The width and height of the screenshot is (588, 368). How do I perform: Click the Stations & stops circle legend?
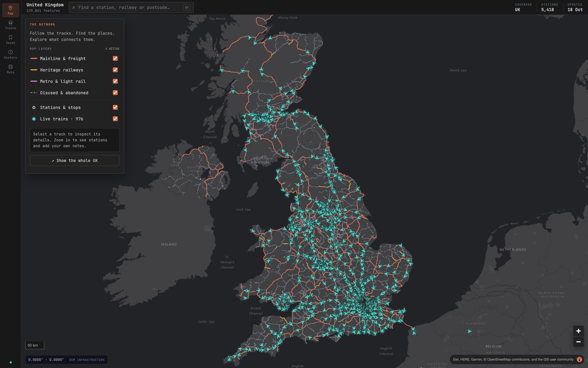point(34,107)
